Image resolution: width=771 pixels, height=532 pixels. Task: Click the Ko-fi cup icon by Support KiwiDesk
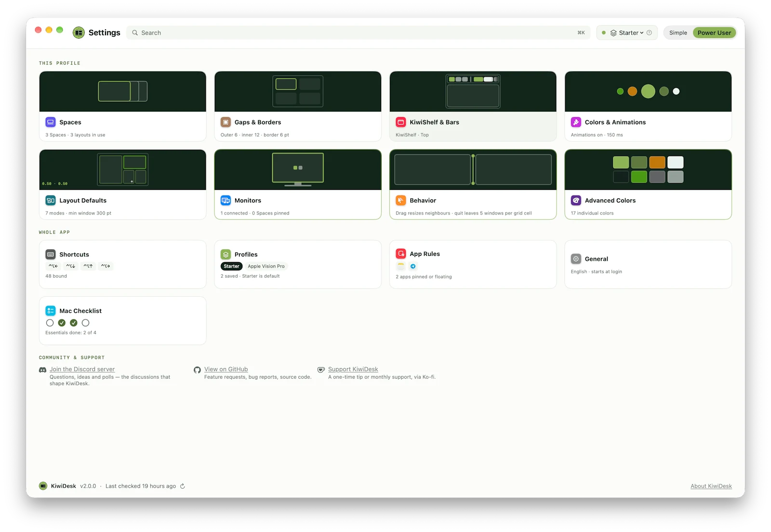point(321,370)
